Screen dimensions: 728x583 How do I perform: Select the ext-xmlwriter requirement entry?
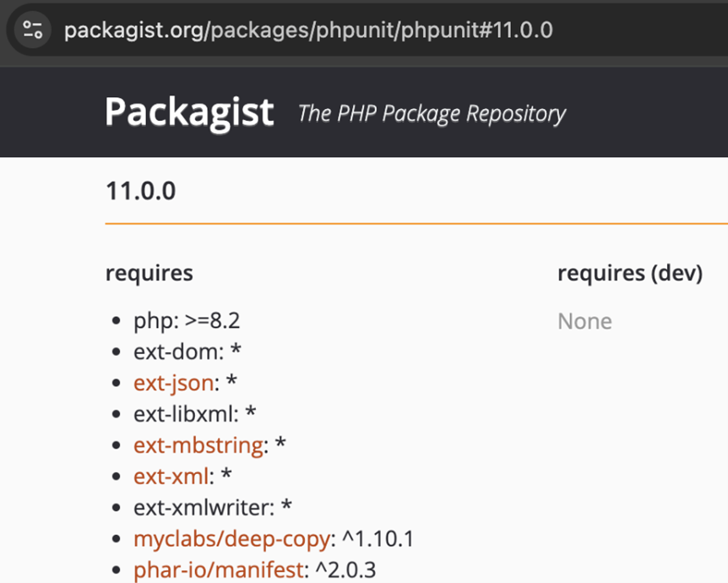coord(213,507)
